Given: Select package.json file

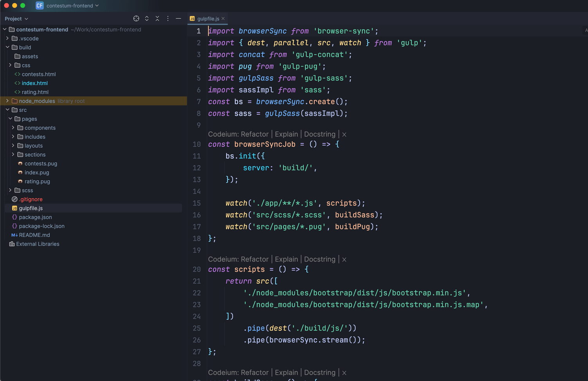Looking at the screenshot, I should coord(35,217).
